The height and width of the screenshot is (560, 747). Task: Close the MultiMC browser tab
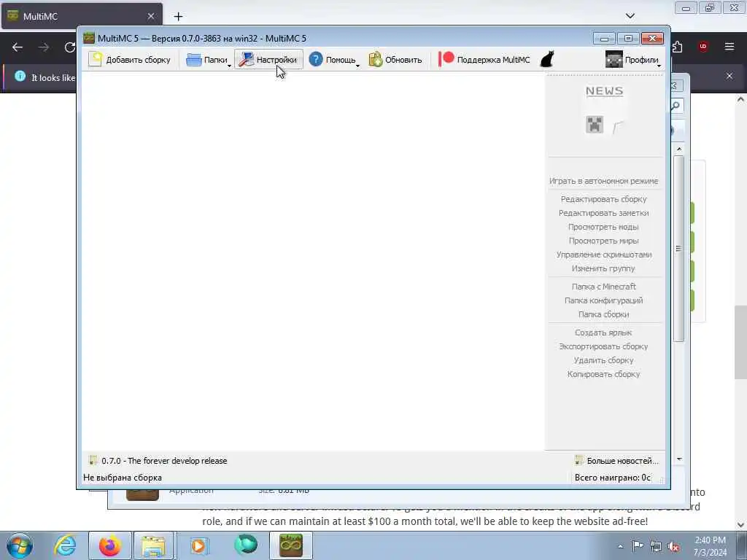tap(150, 16)
